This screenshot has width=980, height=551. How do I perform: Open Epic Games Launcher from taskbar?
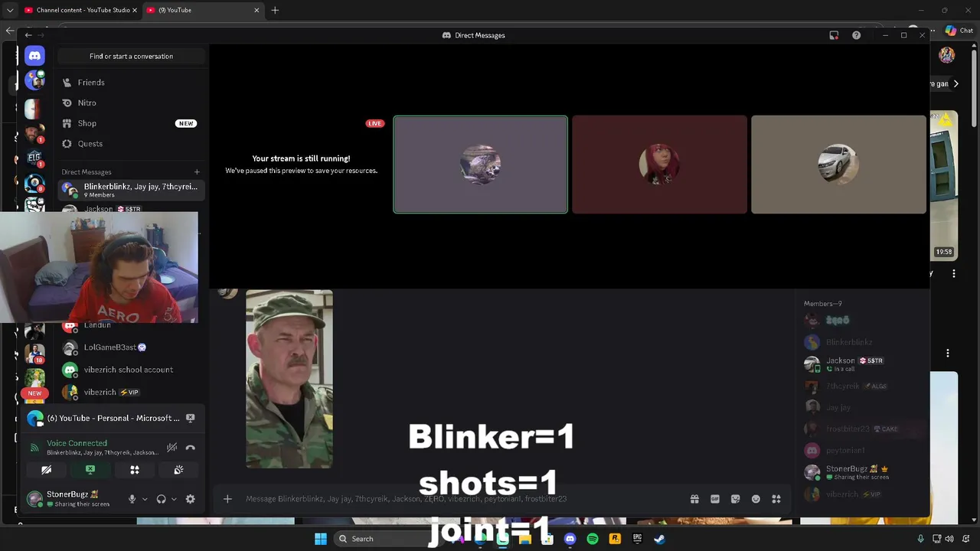[x=637, y=539]
